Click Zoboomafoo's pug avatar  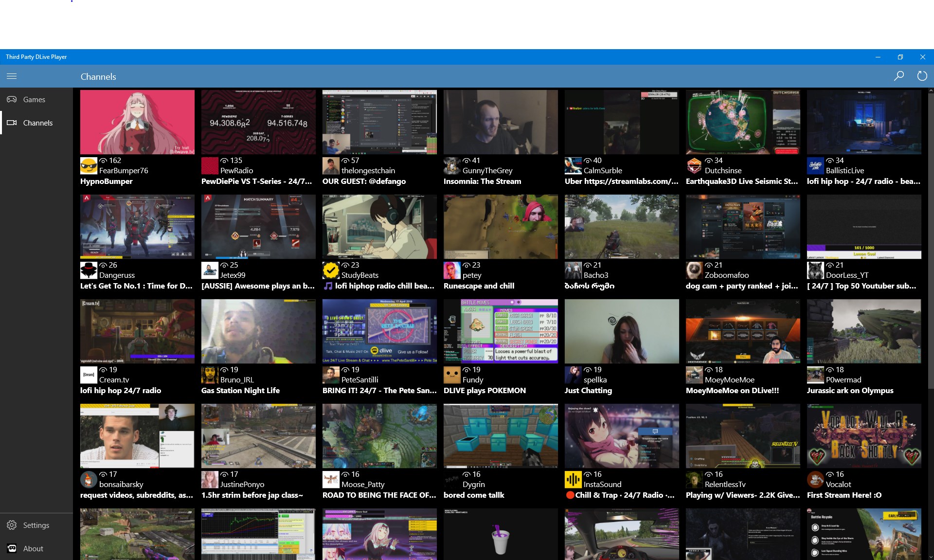[695, 271]
